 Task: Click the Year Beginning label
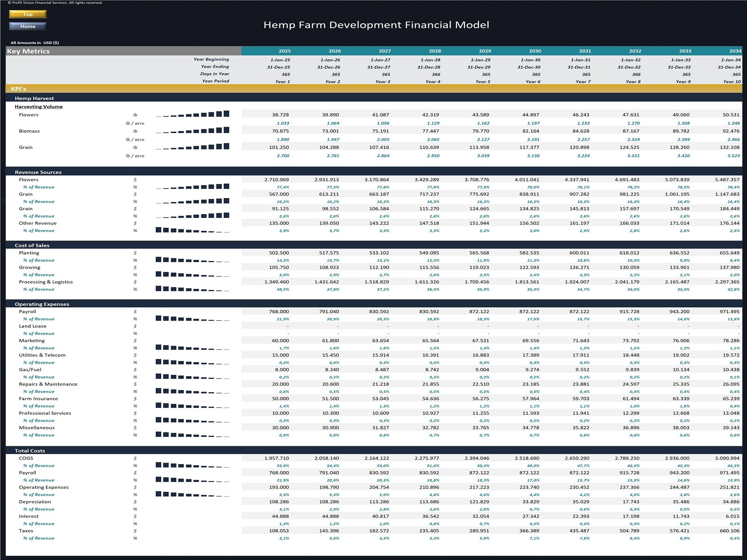(x=211, y=59)
